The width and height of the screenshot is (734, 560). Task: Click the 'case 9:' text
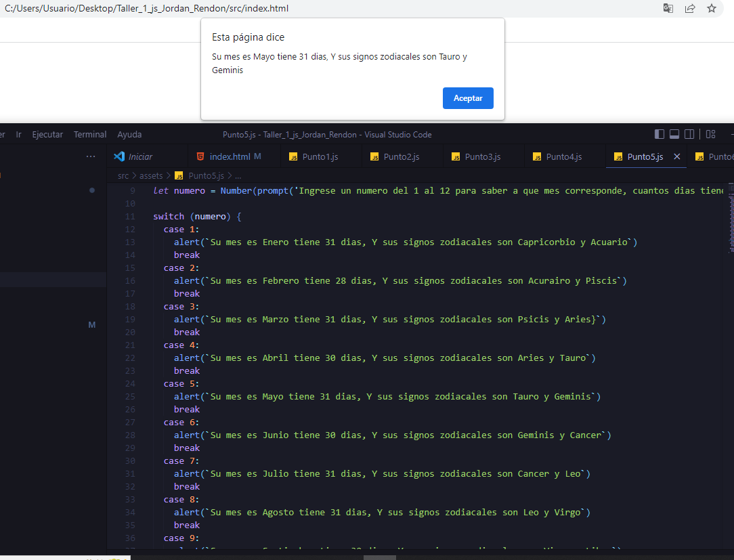(181, 538)
